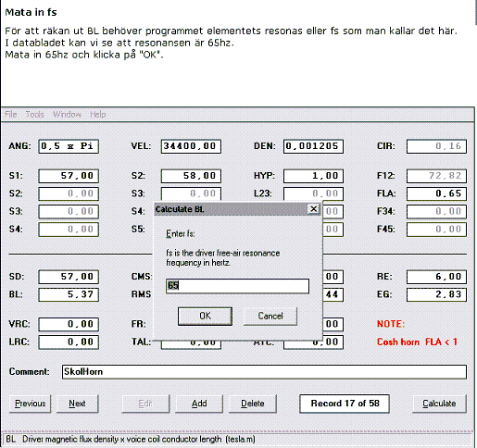Click the TAL: label
This screenshot has height=448, width=477.
tap(141, 342)
